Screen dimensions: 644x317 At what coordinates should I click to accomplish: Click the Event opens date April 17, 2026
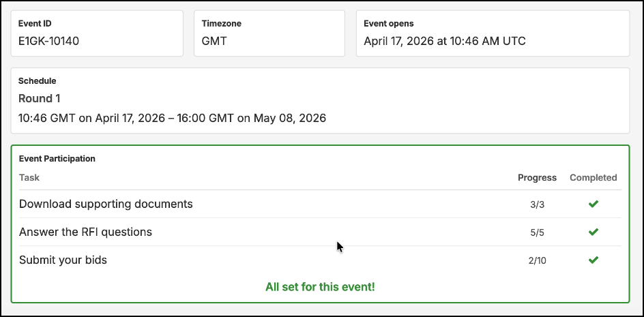pyautogui.click(x=445, y=41)
